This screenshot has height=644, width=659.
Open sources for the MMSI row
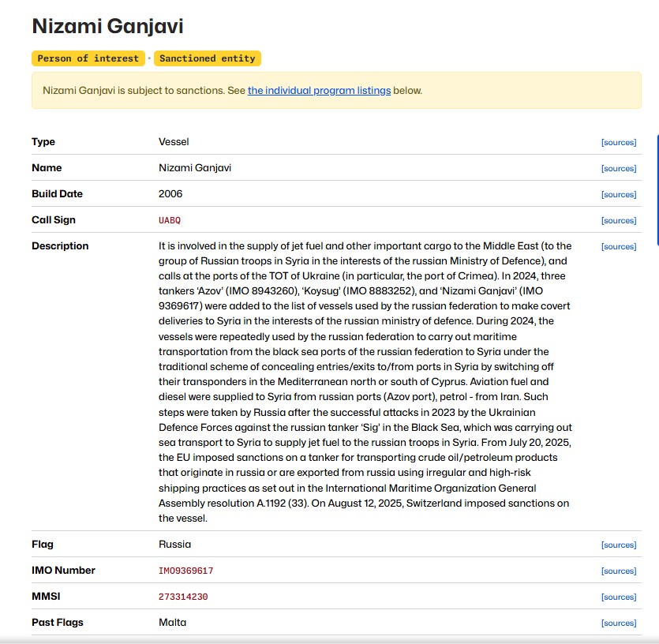click(618, 597)
